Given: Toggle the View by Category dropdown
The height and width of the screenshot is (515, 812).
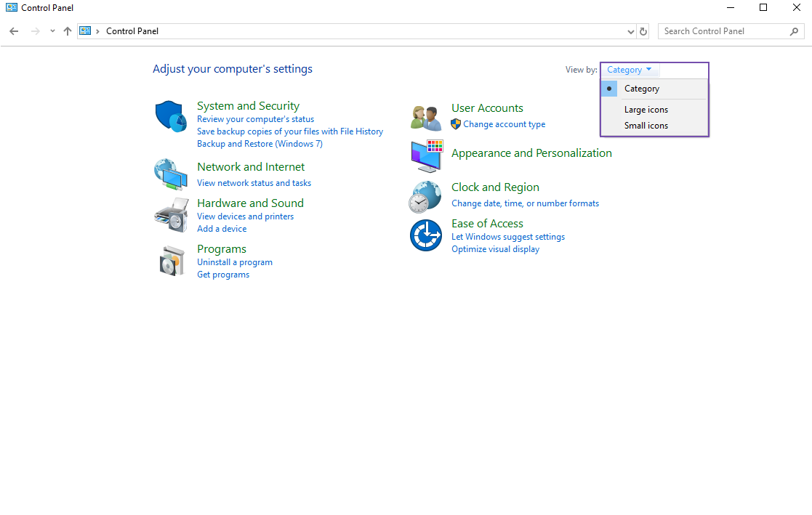Looking at the screenshot, I should point(630,70).
